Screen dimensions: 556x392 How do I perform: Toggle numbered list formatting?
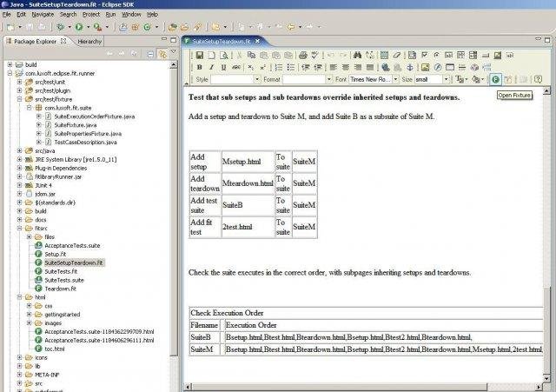click(279, 68)
